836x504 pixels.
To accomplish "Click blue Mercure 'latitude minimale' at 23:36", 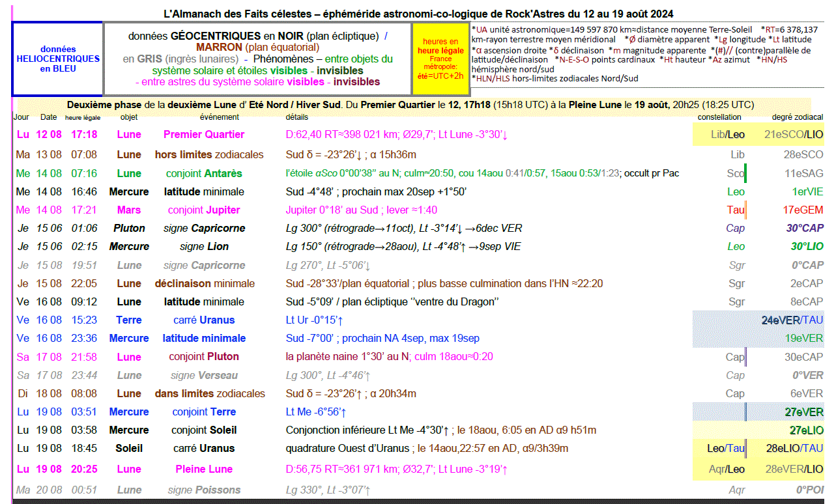I will (x=204, y=338).
